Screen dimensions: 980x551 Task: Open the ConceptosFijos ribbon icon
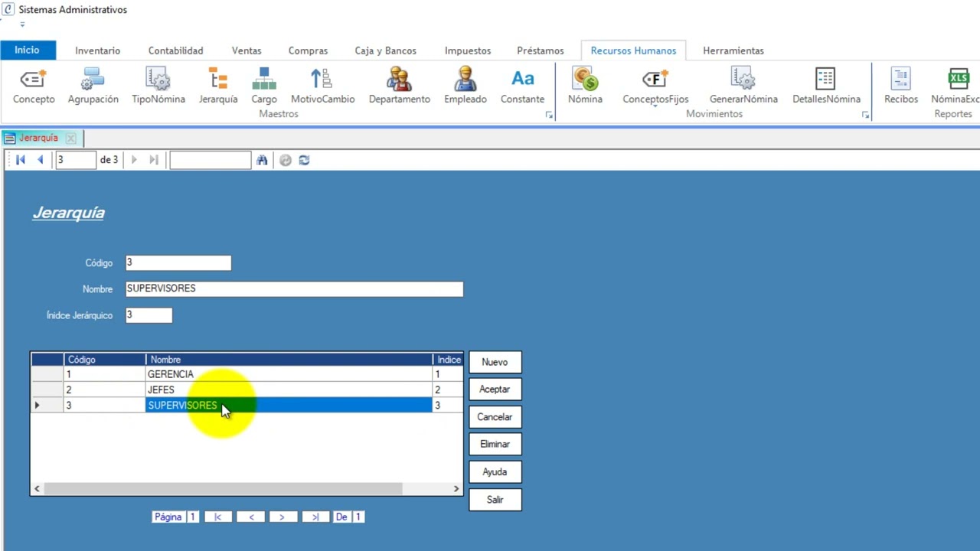coord(655,86)
